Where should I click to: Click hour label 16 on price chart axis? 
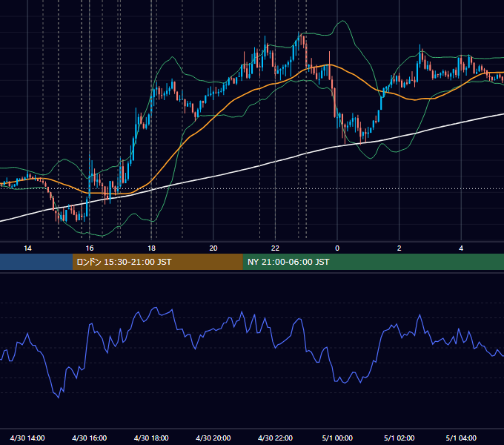[90, 248]
